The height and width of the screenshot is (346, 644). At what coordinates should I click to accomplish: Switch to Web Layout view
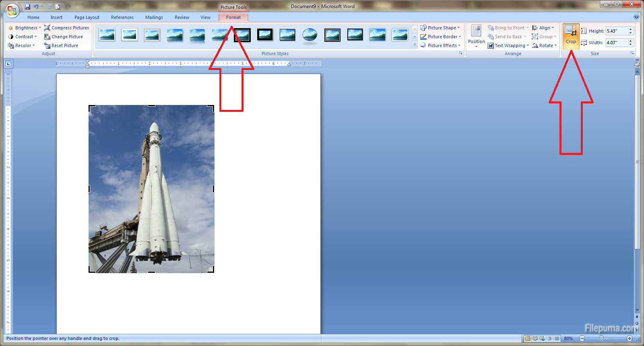(x=542, y=338)
